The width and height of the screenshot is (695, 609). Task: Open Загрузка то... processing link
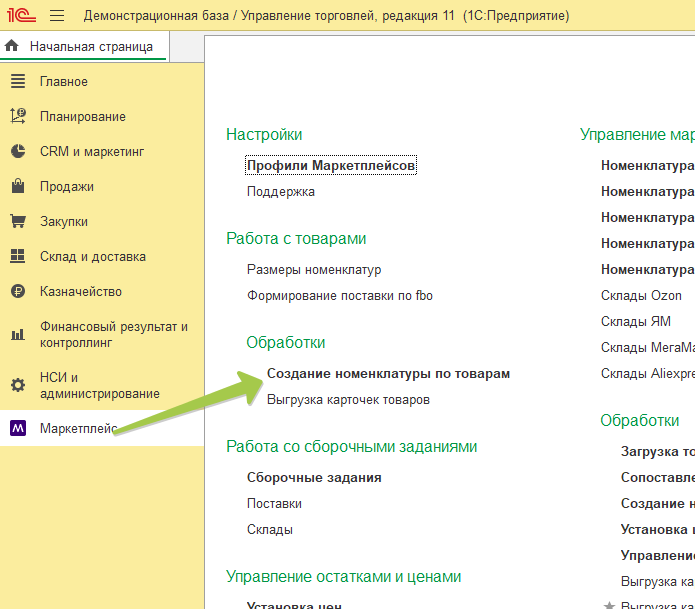click(x=658, y=452)
